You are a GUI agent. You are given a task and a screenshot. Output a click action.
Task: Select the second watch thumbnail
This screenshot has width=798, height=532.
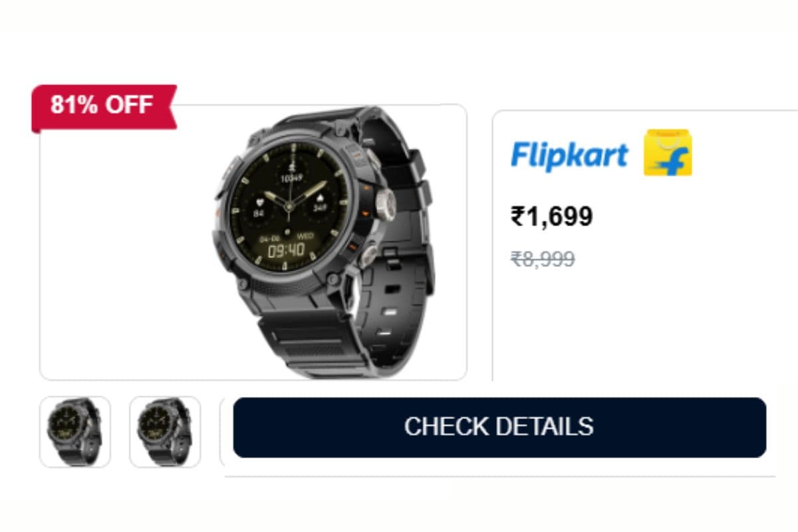coord(165,432)
